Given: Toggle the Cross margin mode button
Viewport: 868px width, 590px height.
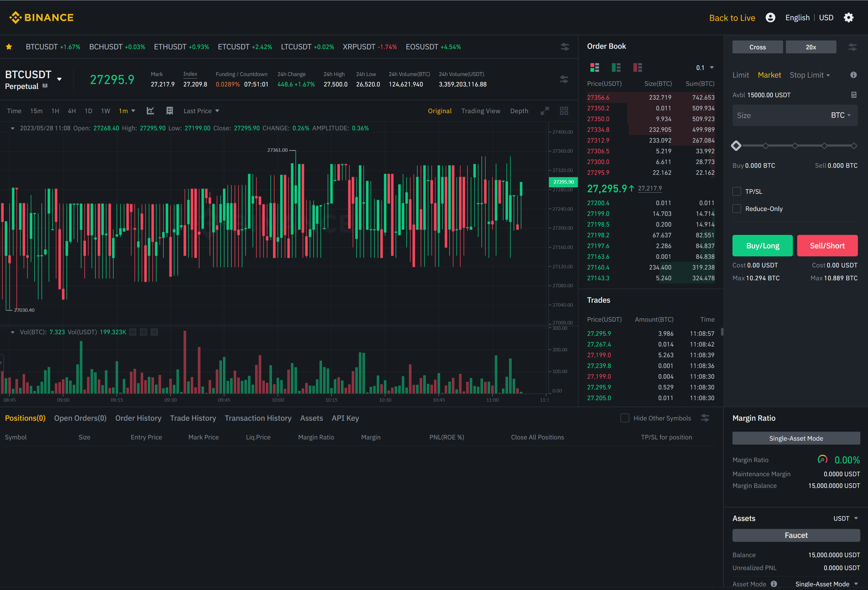Looking at the screenshot, I should tap(757, 47).
